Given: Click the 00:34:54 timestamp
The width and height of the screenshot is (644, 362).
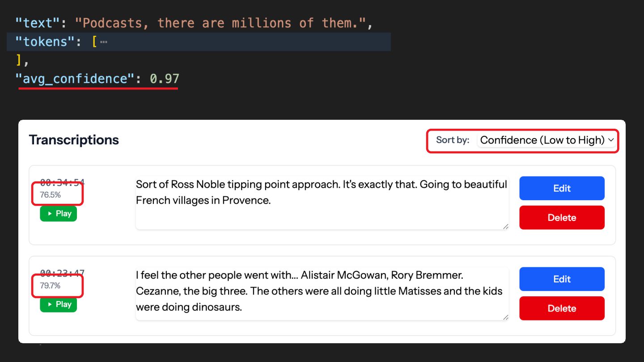Looking at the screenshot, I should pos(62,182).
